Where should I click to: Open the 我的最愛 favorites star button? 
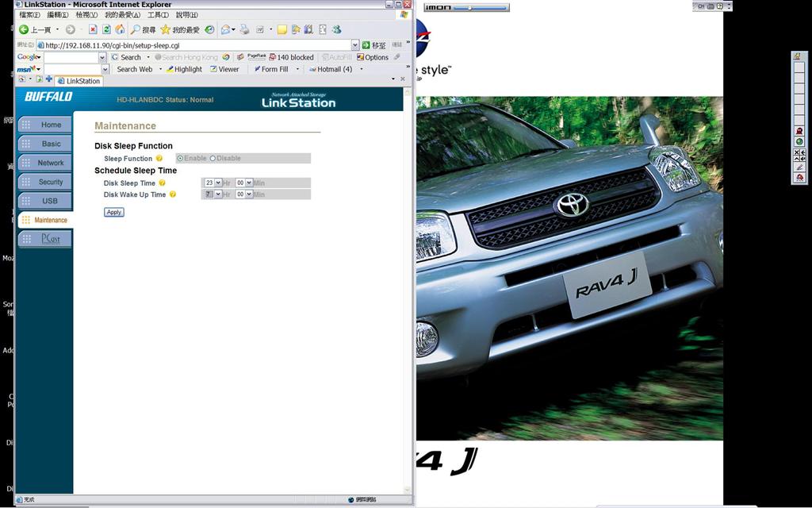click(x=180, y=29)
